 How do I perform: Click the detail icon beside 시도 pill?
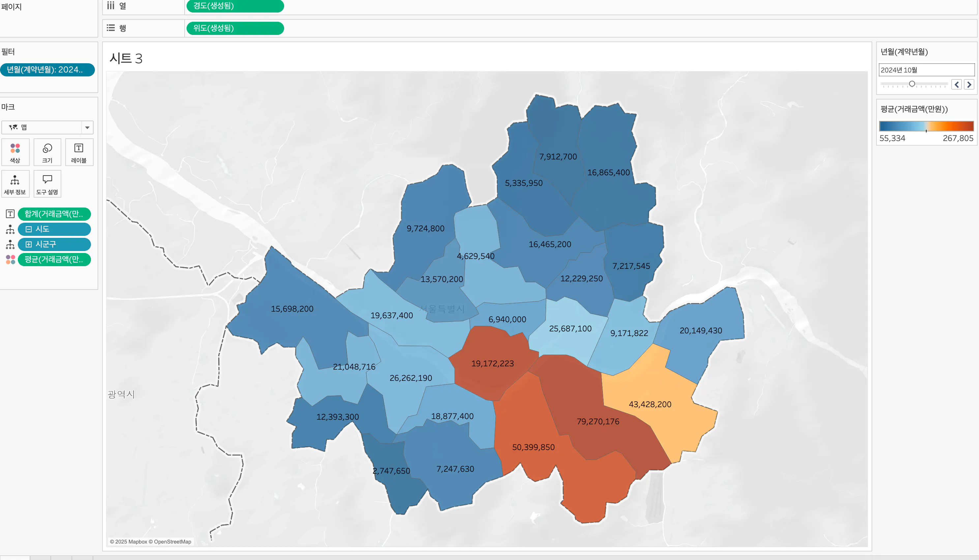point(11,229)
